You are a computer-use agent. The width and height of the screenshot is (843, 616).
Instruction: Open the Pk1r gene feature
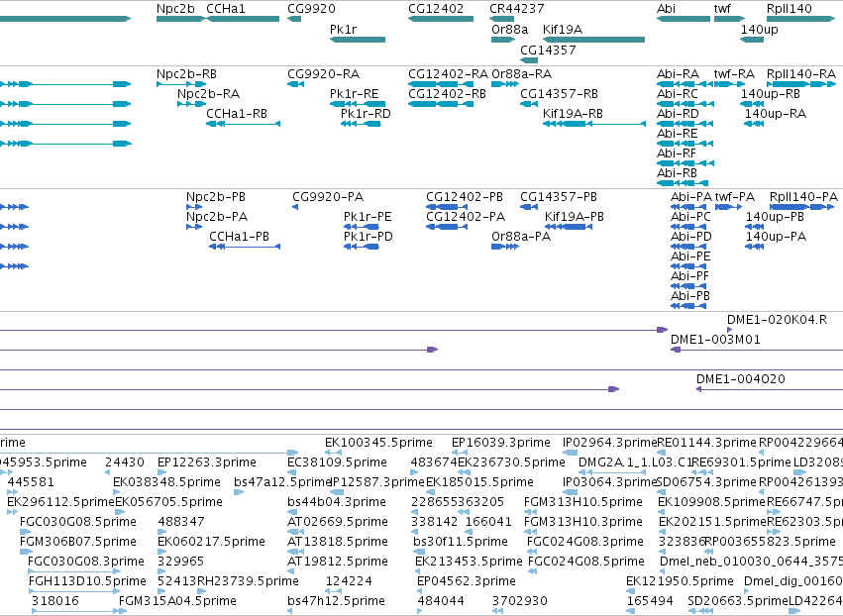[358, 40]
